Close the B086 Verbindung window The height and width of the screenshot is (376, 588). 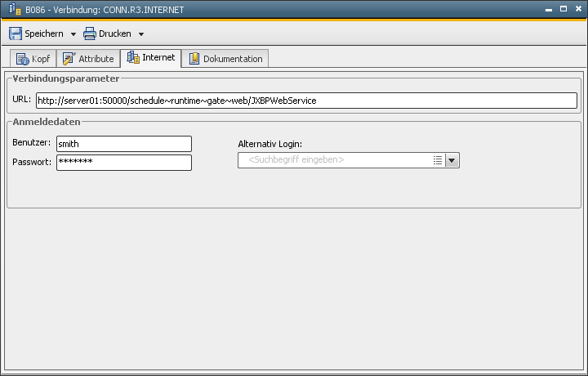(x=579, y=9)
